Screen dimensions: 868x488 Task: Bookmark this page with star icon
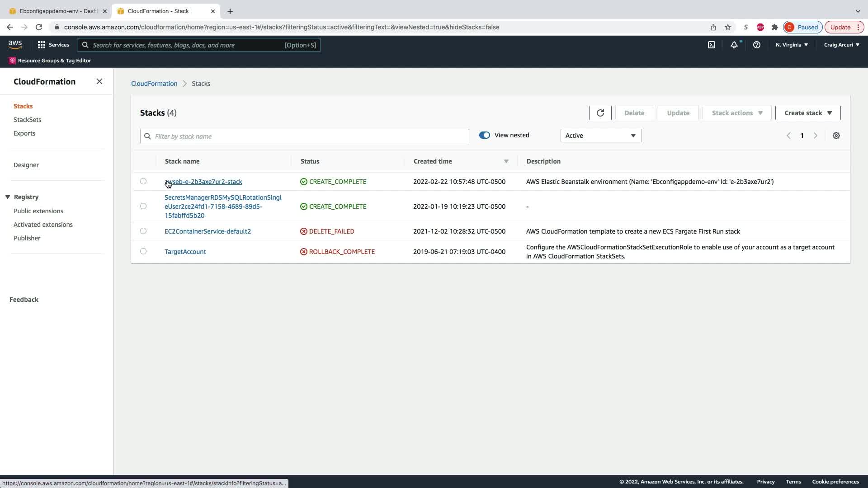pyautogui.click(x=727, y=27)
